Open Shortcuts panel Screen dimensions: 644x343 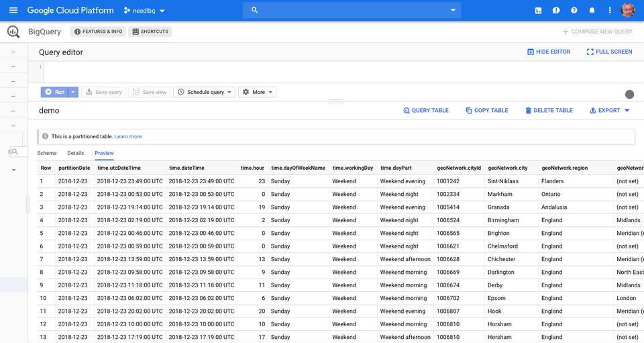pyautogui.click(x=150, y=32)
